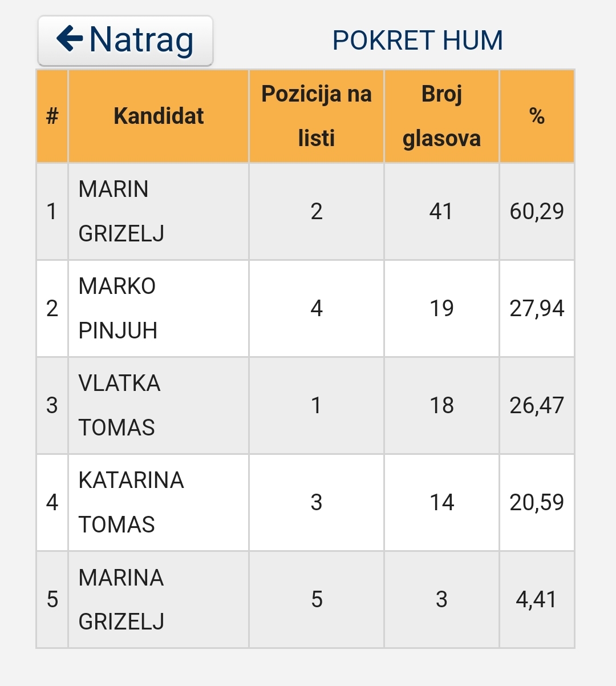This screenshot has height=686, width=616.
Task: Click the Natrag back button
Action: pyautogui.click(x=125, y=41)
